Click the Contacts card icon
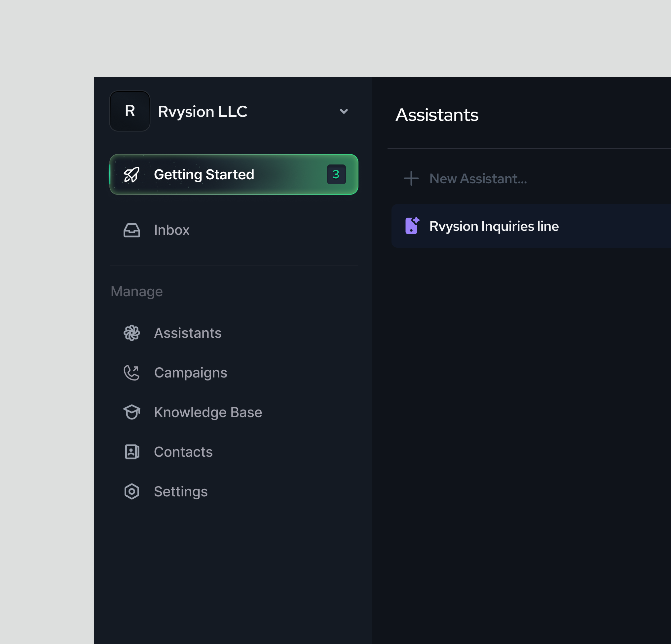The image size is (671, 644). (132, 452)
